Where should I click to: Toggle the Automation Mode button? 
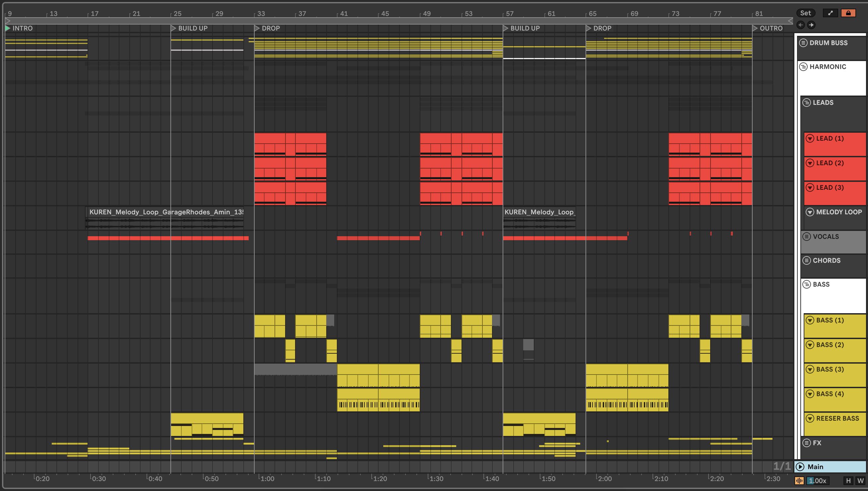(830, 13)
